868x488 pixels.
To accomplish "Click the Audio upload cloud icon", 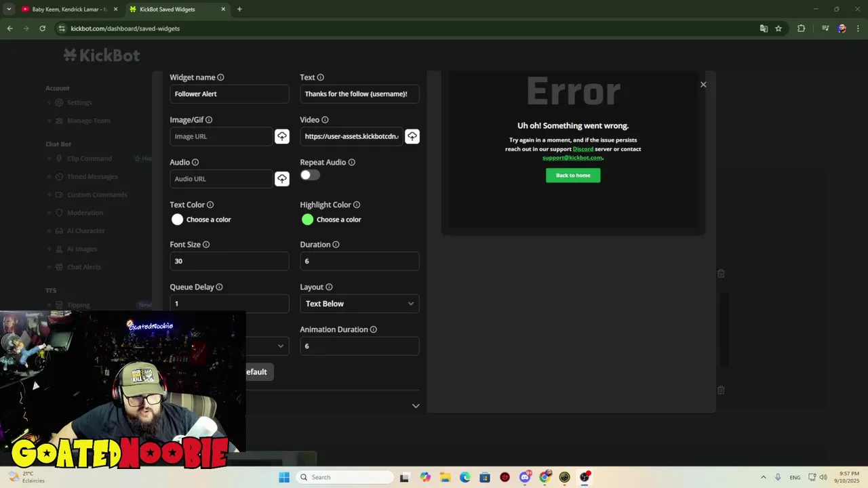I will (282, 179).
